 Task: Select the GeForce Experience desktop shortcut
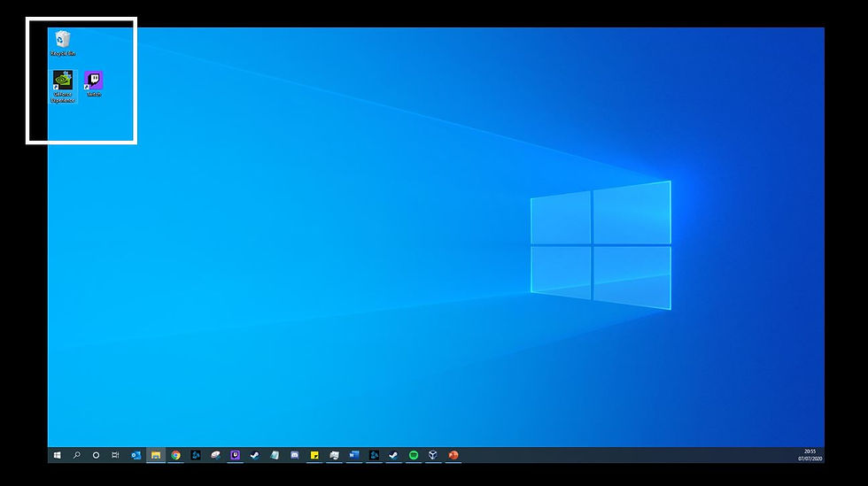[x=63, y=87]
